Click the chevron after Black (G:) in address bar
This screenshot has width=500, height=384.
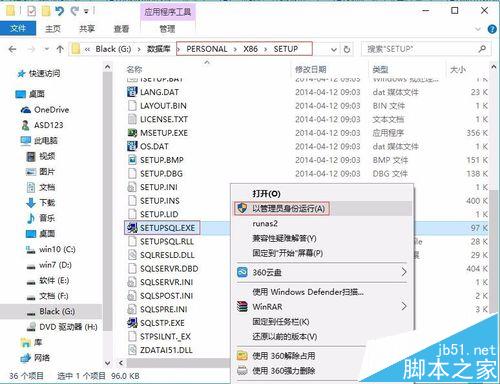[139, 49]
